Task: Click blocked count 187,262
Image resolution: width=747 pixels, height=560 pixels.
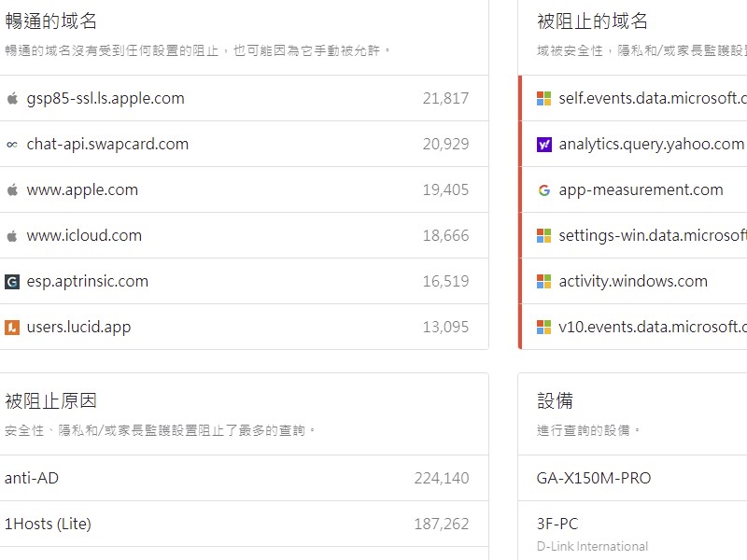Action: (x=442, y=524)
